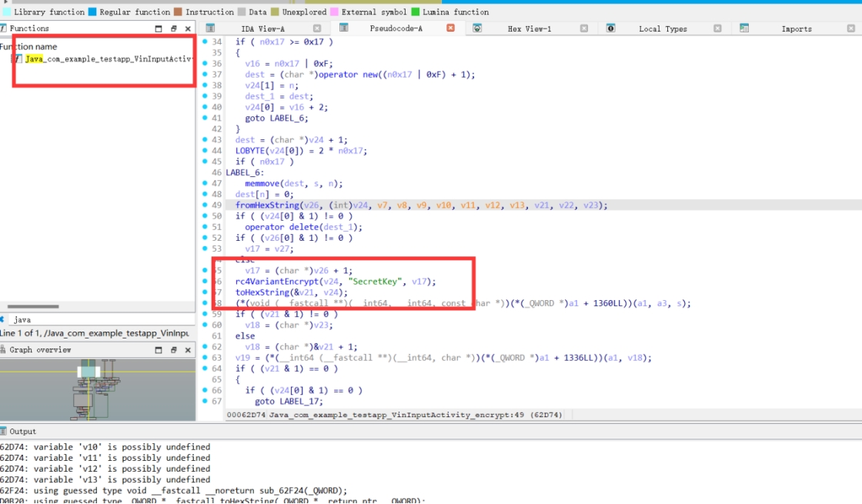The height and width of the screenshot is (504, 862).
Task: Switch to the IDA View-A tab
Action: [x=263, y=28]
